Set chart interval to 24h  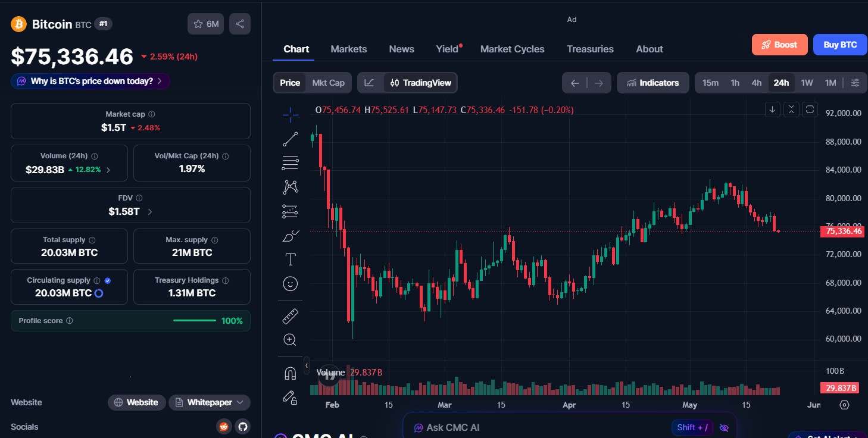(781, 83)
